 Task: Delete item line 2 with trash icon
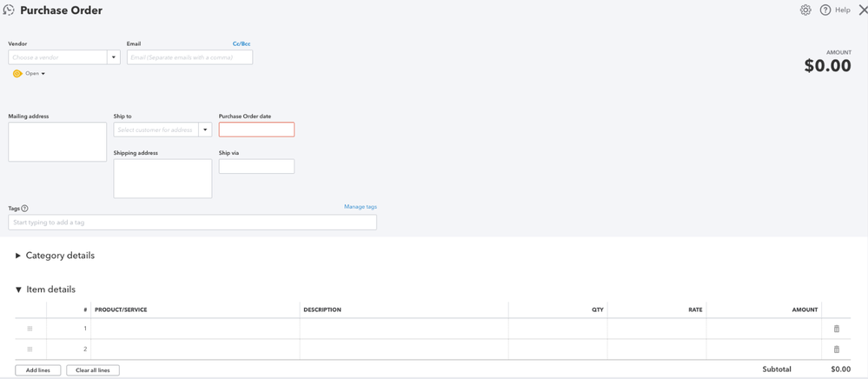(x=837, y=349)
